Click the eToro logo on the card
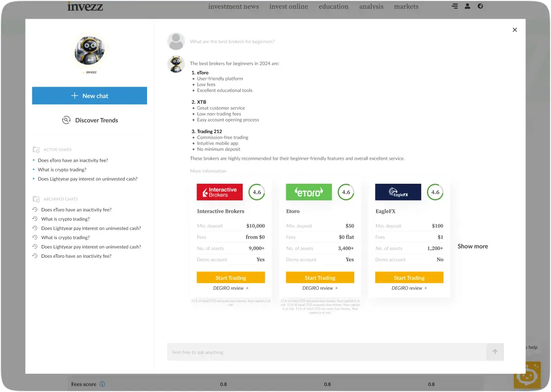Screen dimensions: 551x392 pos(309,192)
